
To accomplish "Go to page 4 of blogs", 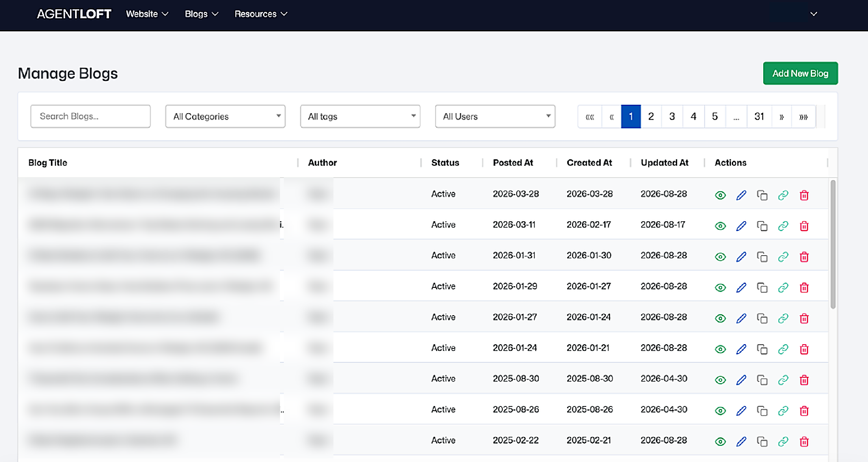I will pyautogui.click(x=693, y=117).
